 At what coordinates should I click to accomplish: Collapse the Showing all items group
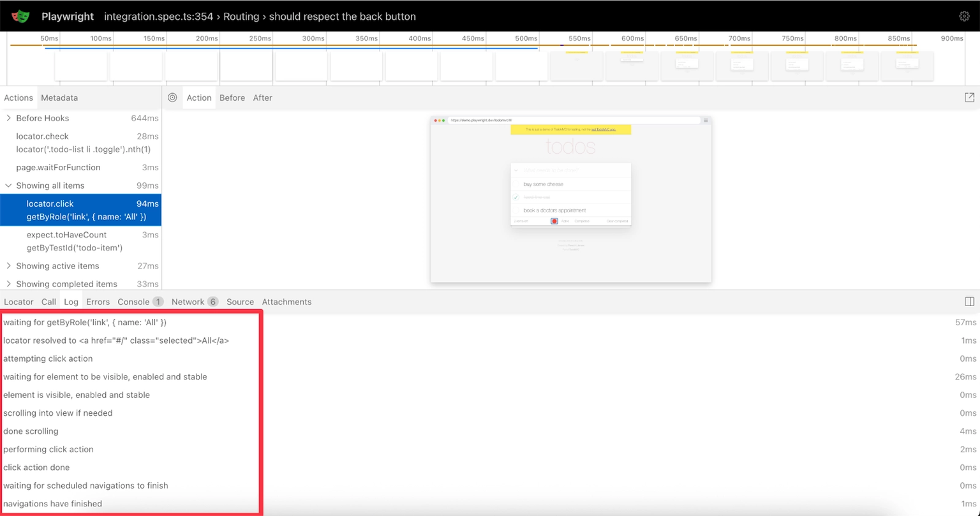pos(8,186)
